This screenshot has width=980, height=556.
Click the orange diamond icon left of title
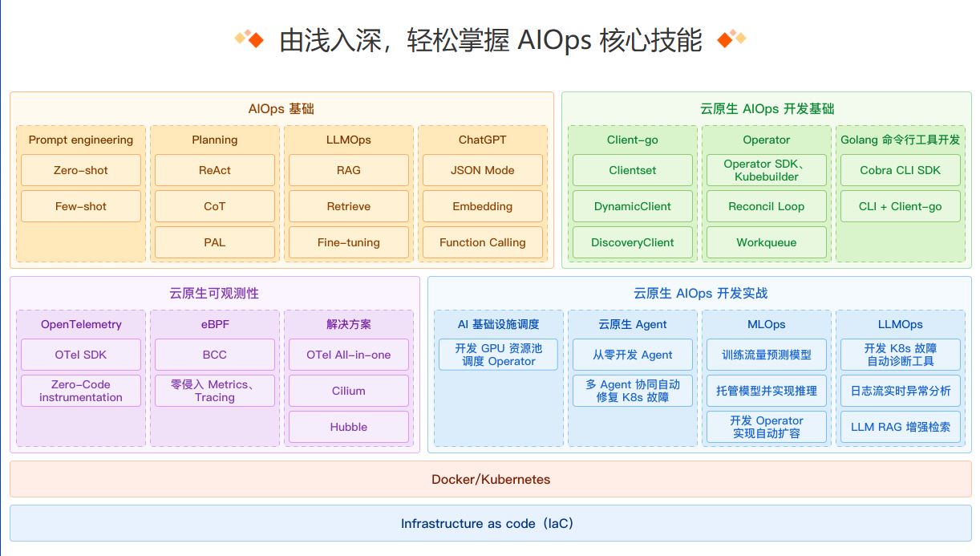[x=249, y=39]
